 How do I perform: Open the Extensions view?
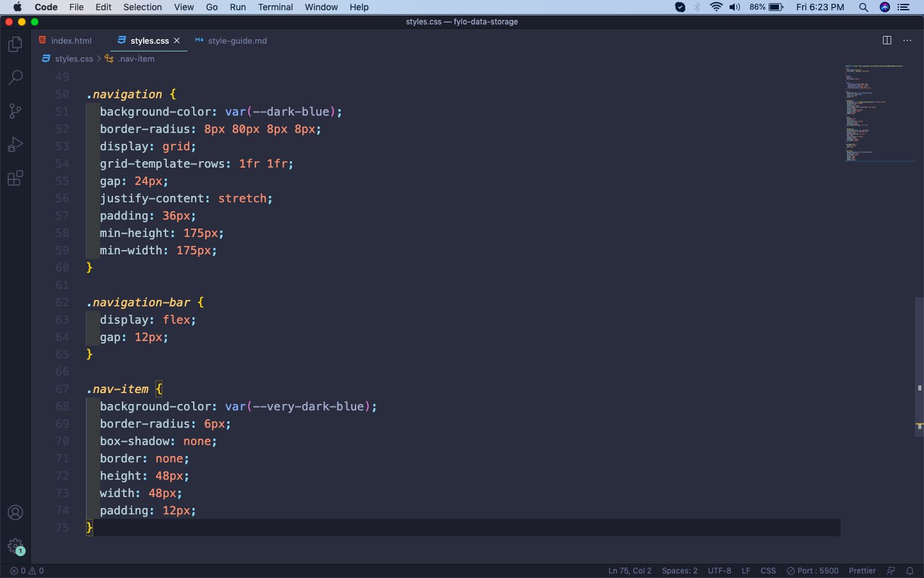pos(15,178)
